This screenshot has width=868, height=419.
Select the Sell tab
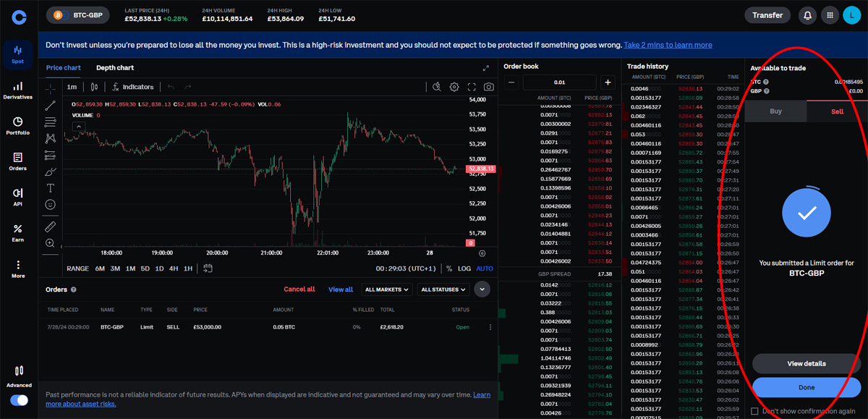coord(837,111)
